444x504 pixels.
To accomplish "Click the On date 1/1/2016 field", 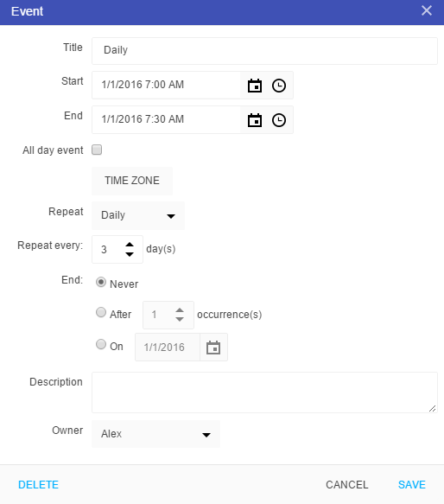I will pos(168,348).
